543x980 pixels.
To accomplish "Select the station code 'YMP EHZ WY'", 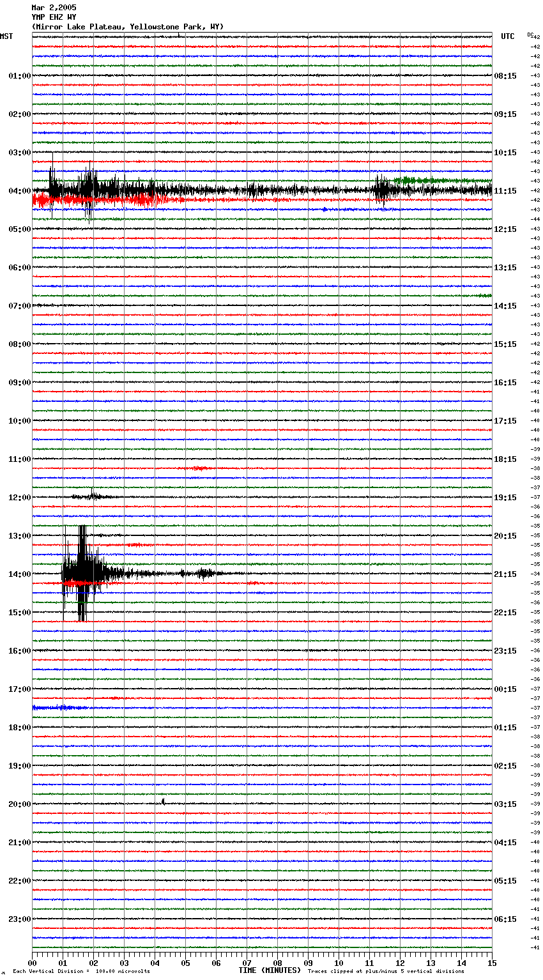I will point(54,17).
